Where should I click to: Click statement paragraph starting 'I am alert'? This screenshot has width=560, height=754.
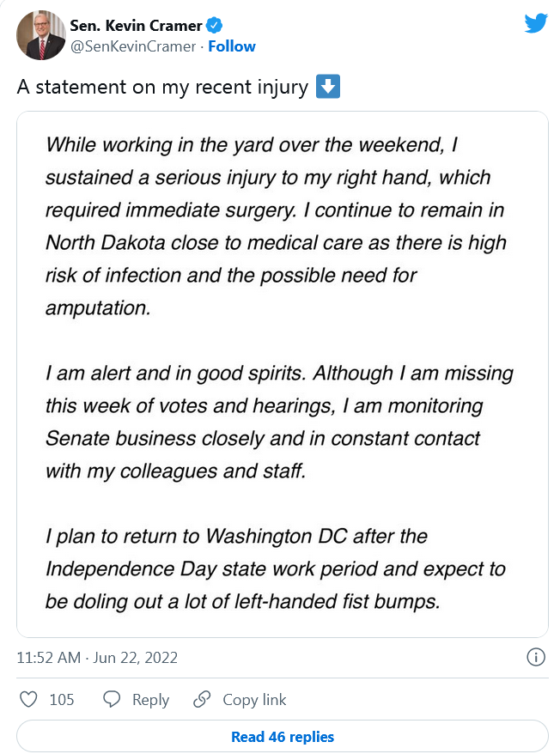(279, 422)
